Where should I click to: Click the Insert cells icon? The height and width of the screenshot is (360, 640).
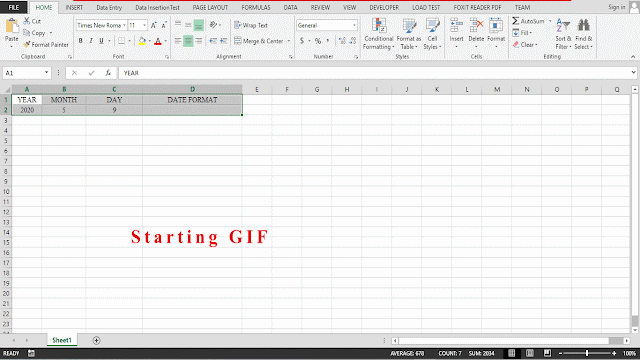pyautogui.click(x=456, y=26)
